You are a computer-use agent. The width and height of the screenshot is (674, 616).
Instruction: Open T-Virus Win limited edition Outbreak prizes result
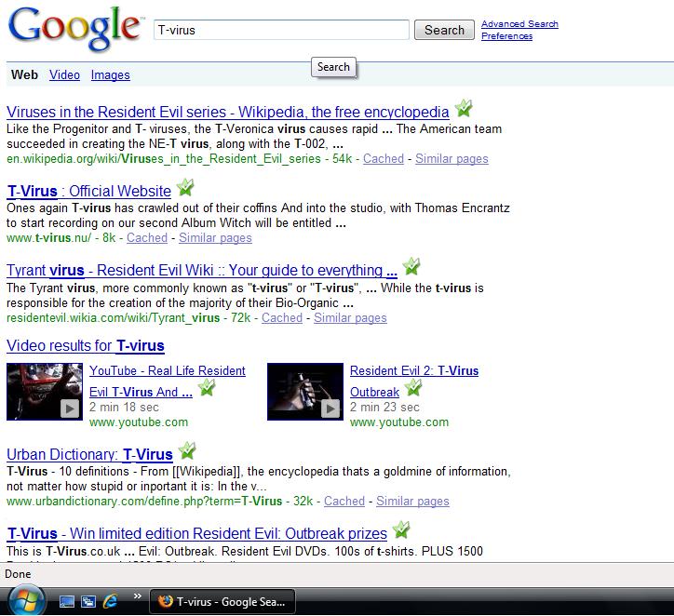[x=196, y=533]
